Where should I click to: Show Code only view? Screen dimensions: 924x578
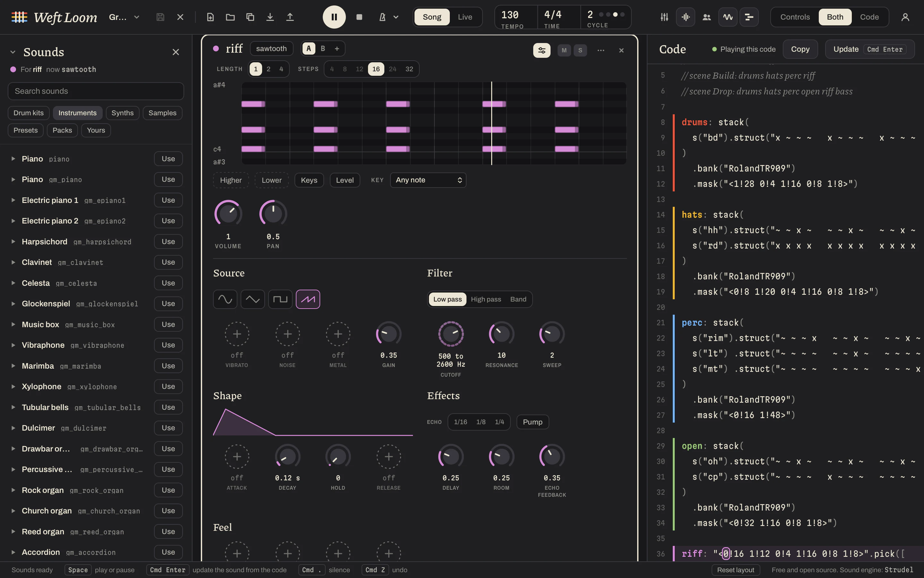coord(869,17)
